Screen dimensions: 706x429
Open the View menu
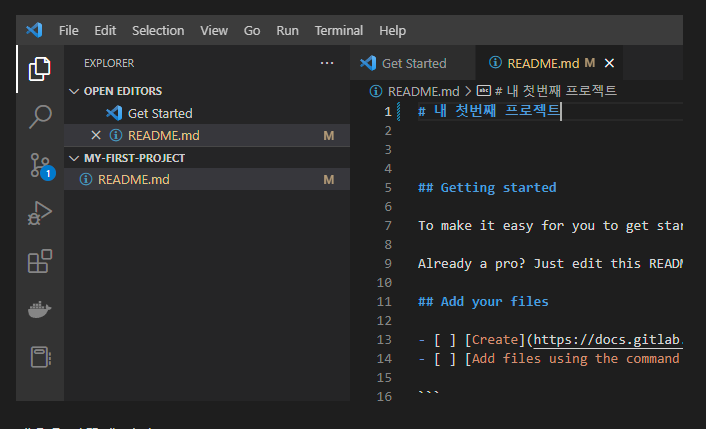pos(214,31)
